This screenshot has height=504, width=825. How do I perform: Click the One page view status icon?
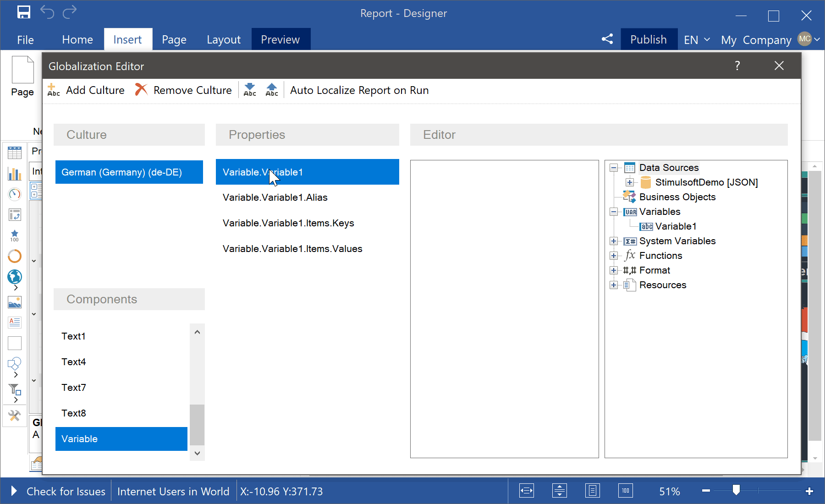click(x=593, y=491)
